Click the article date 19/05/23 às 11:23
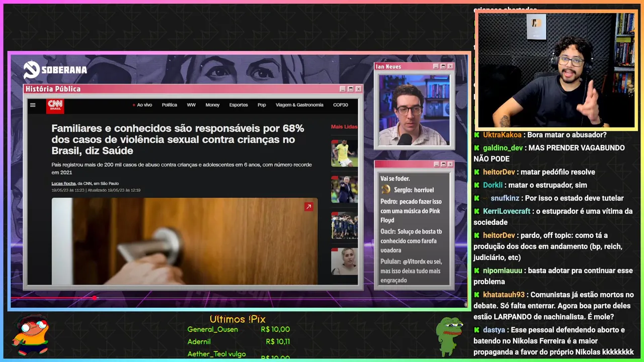 click(68, 191)
